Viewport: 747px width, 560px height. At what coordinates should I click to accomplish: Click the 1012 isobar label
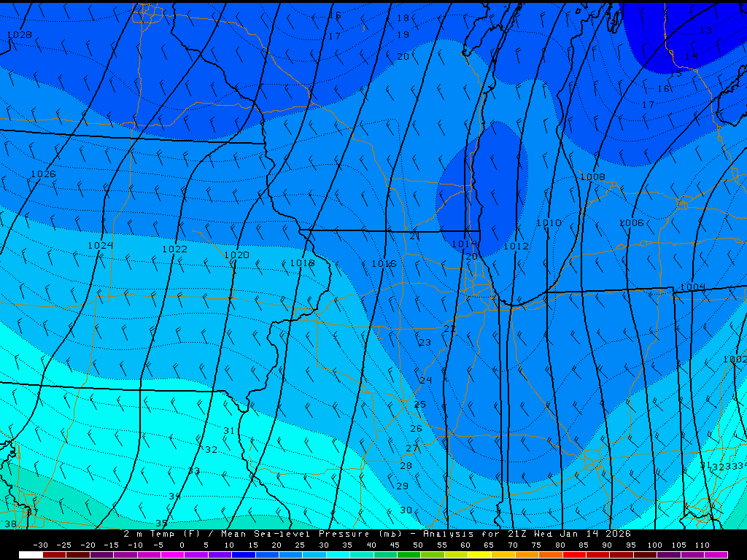pos(516,246)
